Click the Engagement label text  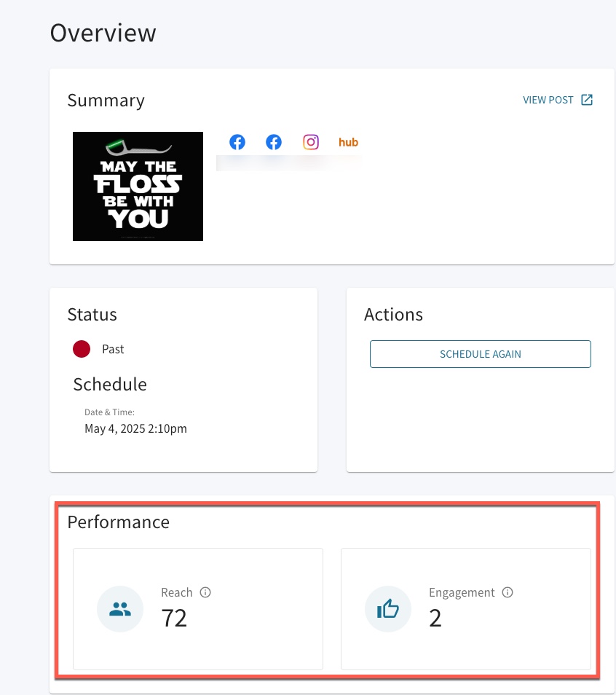462,593
